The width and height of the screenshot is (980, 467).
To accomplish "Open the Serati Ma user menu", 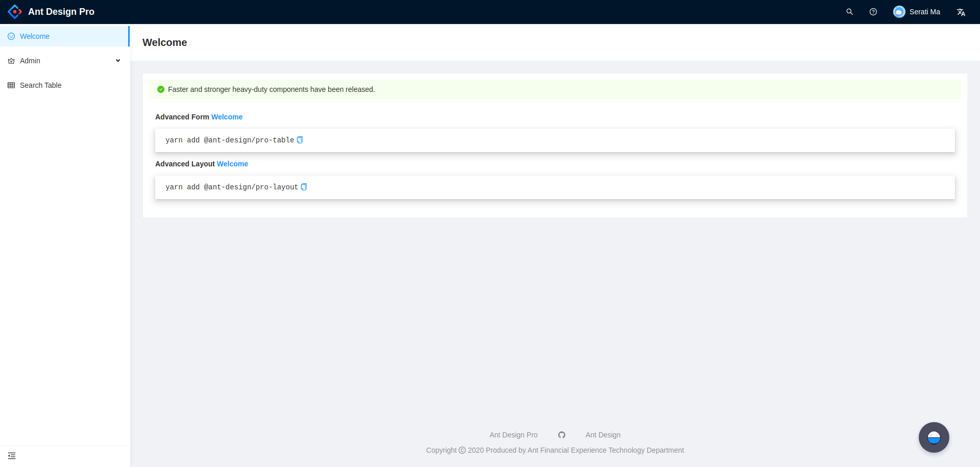I will (x=917, y=12).
